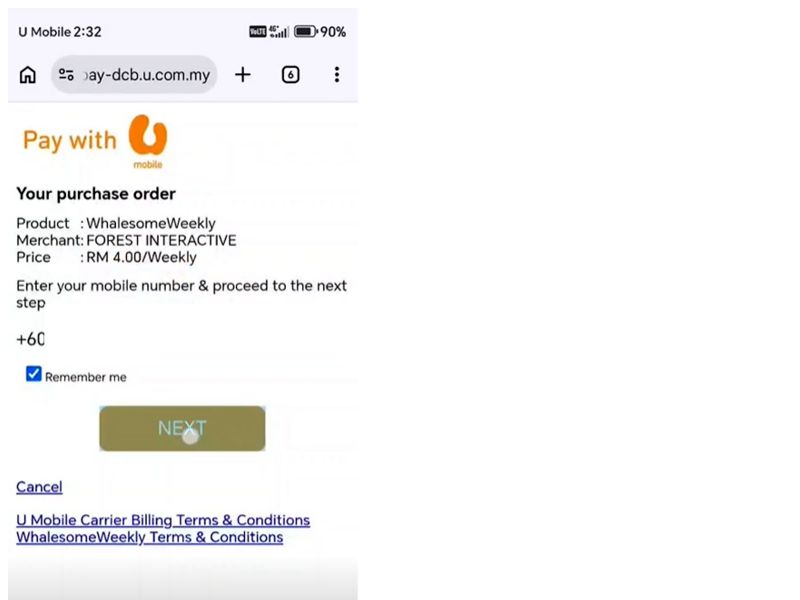The width and height of the screenshot is (800, 600).
Task: Click the Cancel link
Action: 39,487
